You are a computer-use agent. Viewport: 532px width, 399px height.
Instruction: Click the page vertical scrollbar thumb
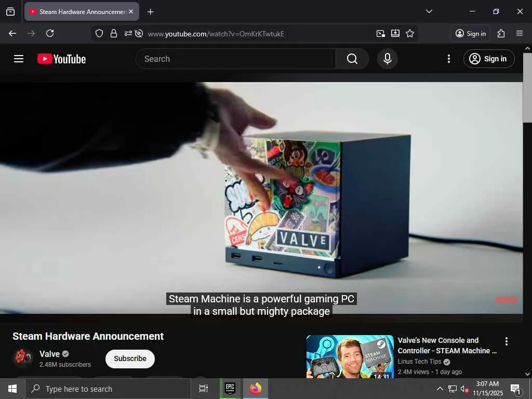pyautogui.click(x=527, y=87)
